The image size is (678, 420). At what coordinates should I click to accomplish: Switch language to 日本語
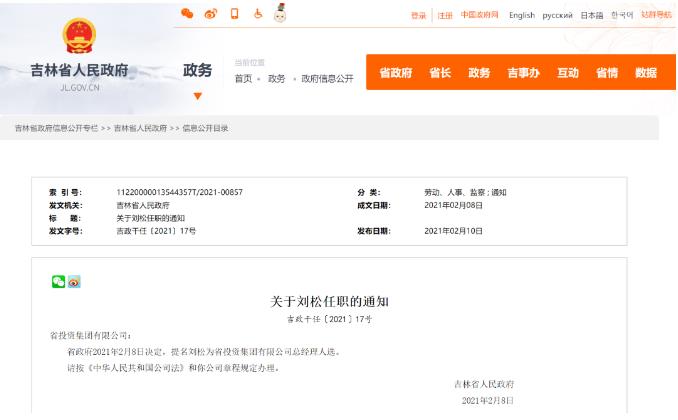[x=592, y=15]
